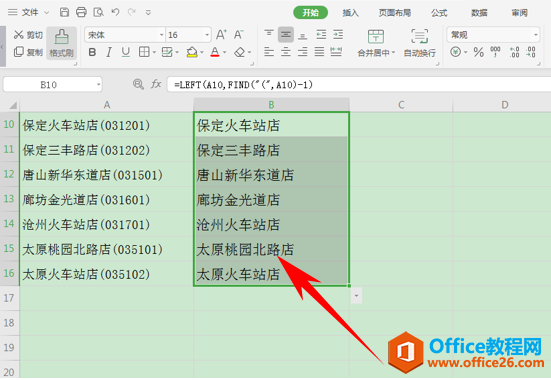The height and width of the screenshot is (380, 551).
Task: Apply currency format ¥ icon
Action: (456, 52)
